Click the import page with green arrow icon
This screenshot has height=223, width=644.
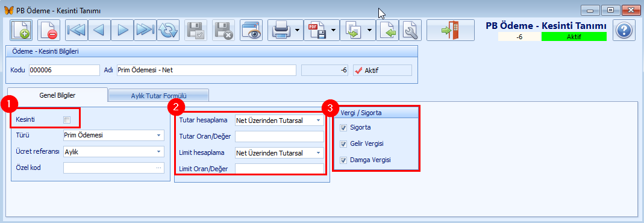click(387, 30)
